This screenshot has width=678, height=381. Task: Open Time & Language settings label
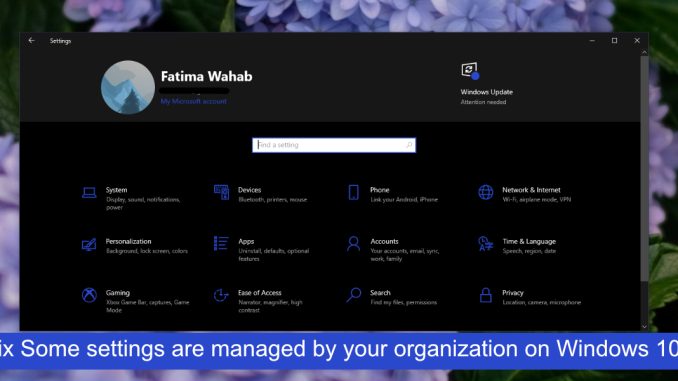529,241
